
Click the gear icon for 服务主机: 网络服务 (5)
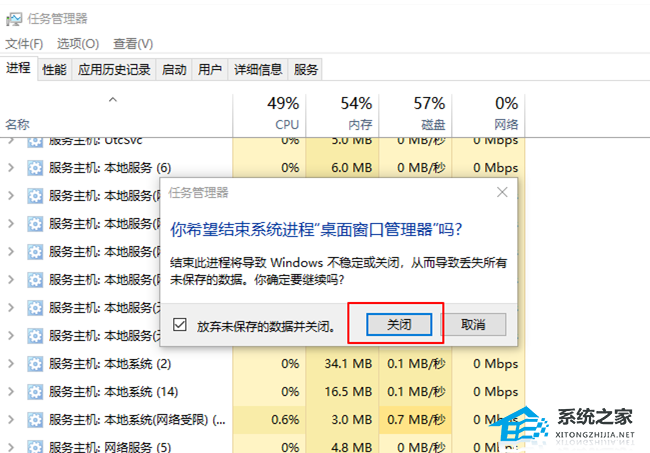35,446
